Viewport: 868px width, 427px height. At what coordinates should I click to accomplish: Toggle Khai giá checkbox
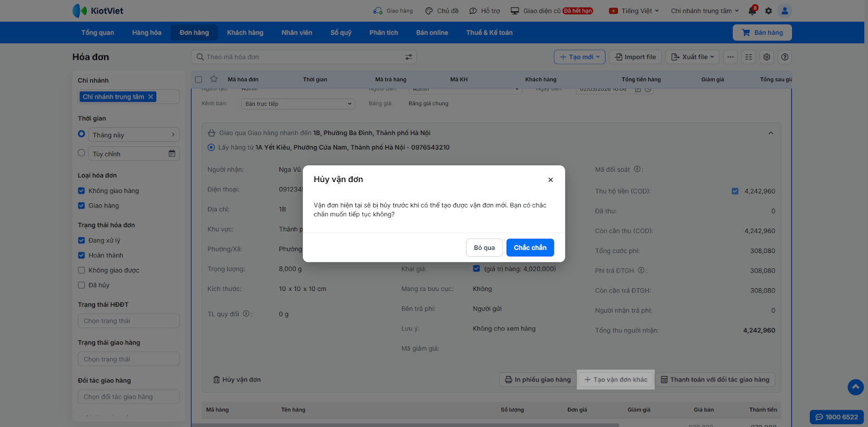tap(476, 269)
